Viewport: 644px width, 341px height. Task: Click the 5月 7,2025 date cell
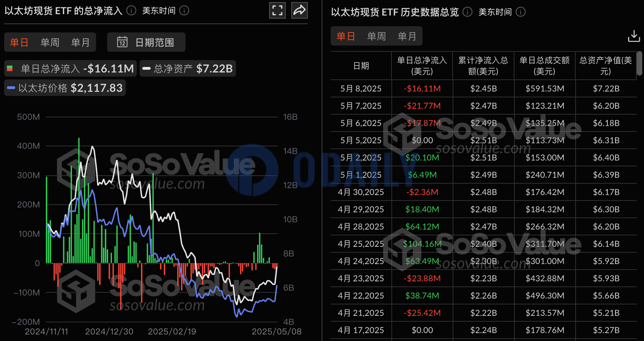tap(361, 106)
